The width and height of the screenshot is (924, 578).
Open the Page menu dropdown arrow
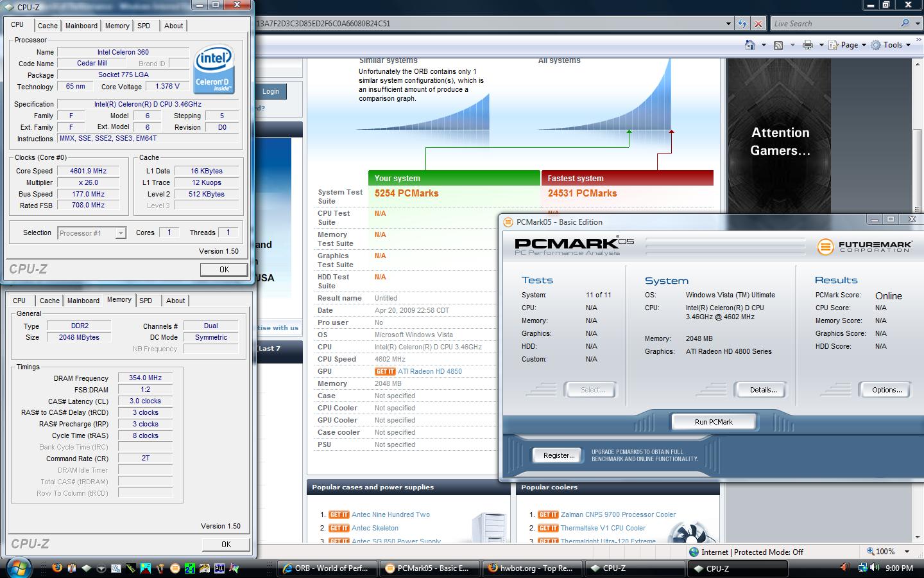(x=864, y=45)
